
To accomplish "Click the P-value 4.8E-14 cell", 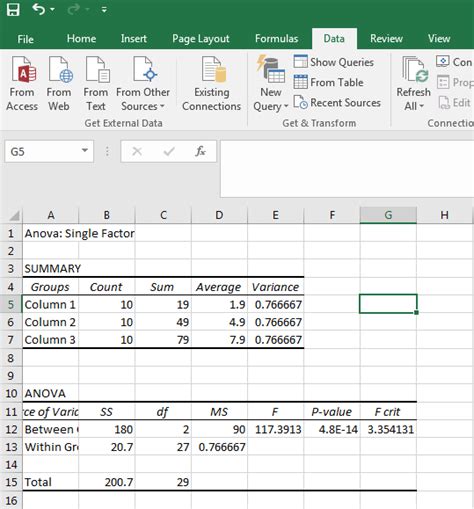I will pos(332,429).
